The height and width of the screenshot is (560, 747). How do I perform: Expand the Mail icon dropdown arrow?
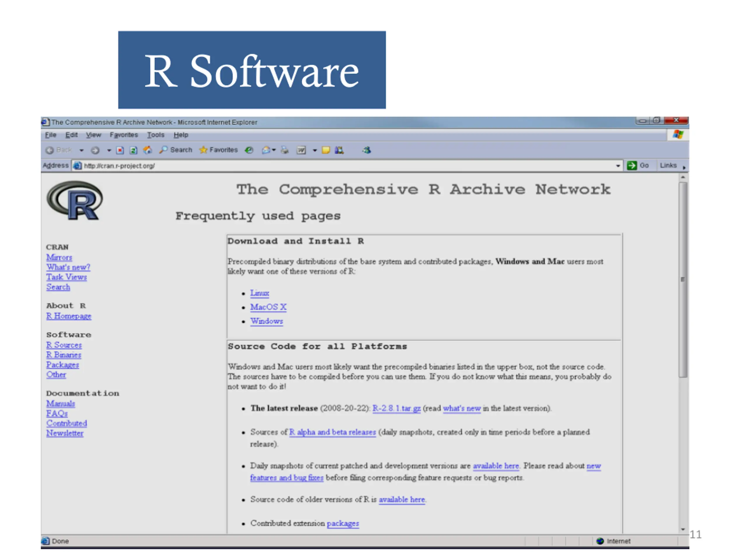coord(274,150)
